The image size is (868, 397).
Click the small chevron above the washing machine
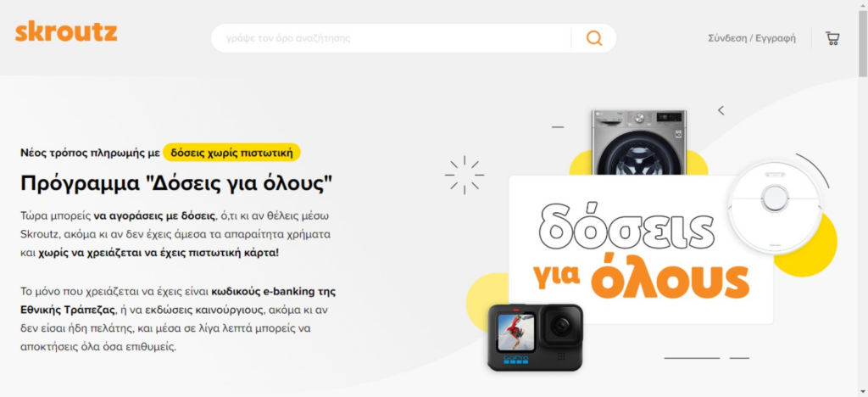pyautogui.click(x=721, y=110)
